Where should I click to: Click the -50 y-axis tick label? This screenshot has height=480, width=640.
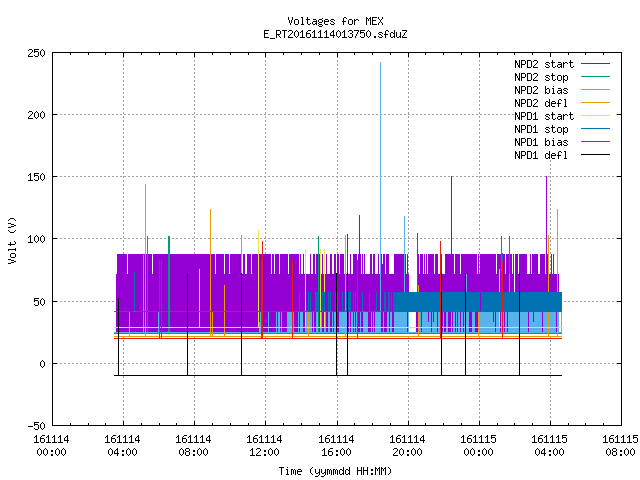click(x=36, y=426)
